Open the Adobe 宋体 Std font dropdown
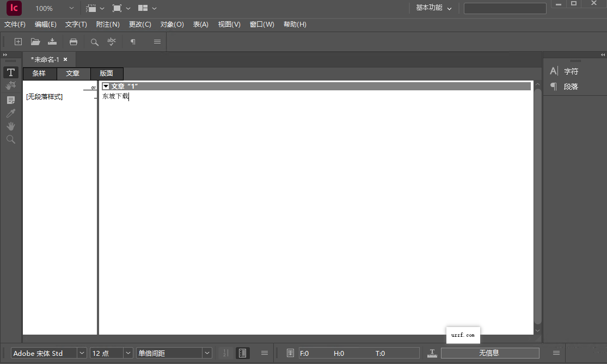The width and height of the screenshot is (607, 364). tap(82, 353)
